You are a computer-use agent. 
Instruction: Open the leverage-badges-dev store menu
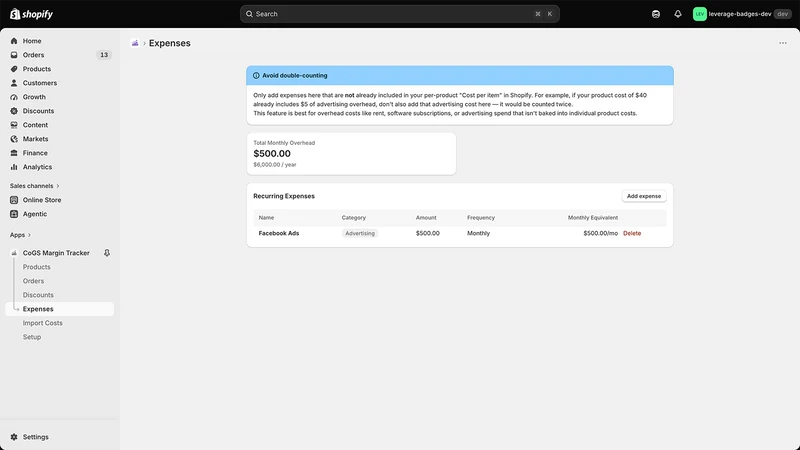pyautogui.click(x=742, y=14)
